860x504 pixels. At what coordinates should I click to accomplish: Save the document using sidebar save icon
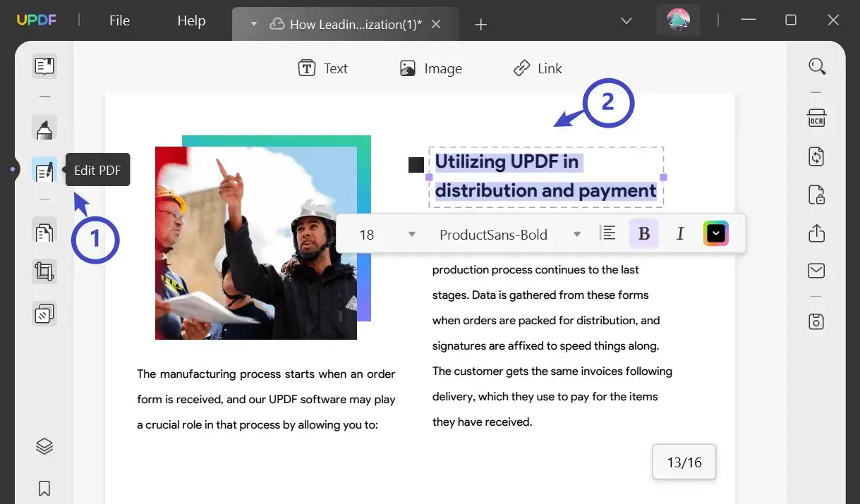click(x=816, y=321)
